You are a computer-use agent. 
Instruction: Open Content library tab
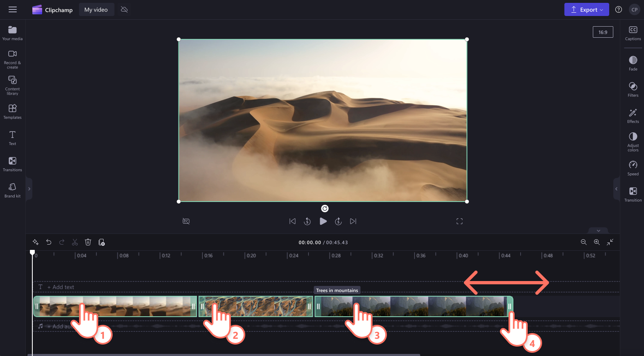[13, 85]
